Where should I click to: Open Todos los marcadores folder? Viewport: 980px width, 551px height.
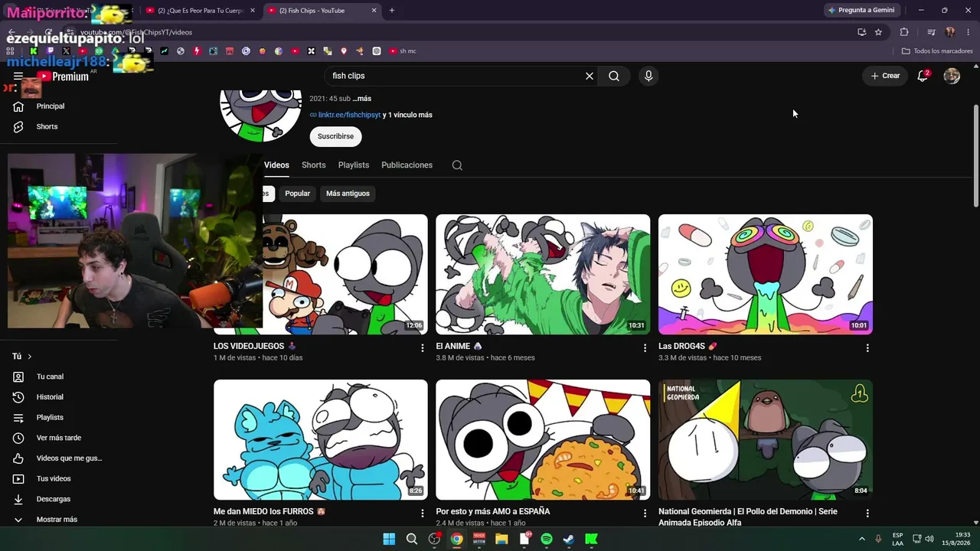[937, 51]
